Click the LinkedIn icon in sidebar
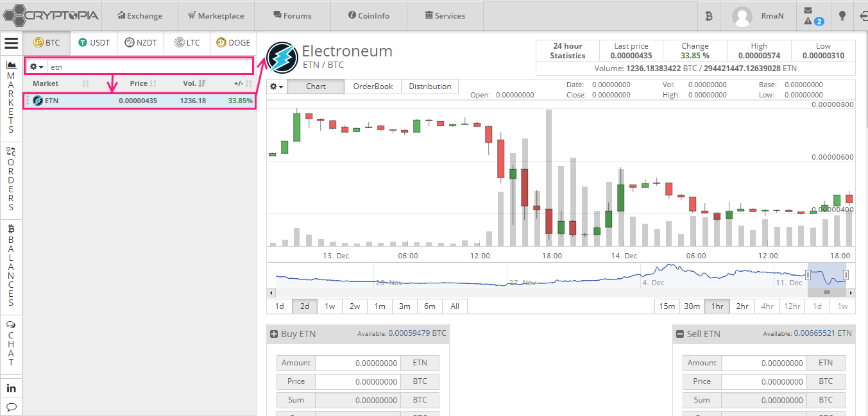This screenshot has width=868, height=416. point(11,388)
